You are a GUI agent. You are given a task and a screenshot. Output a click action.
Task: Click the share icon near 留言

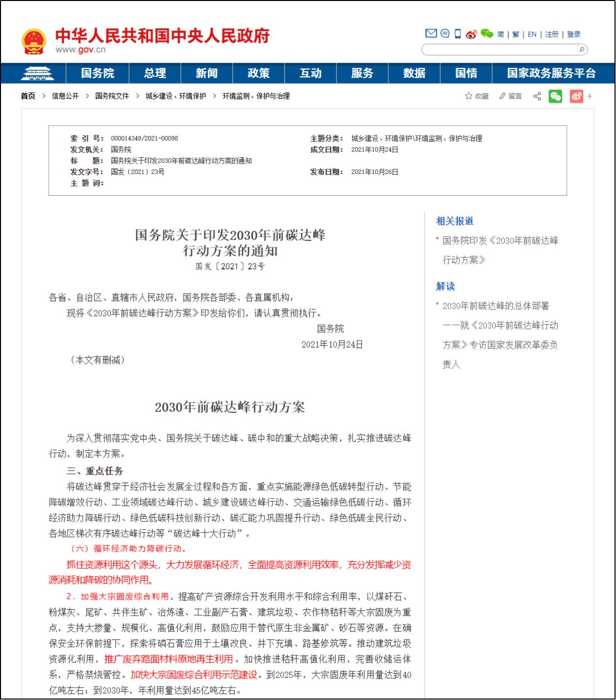click(537, 96)
